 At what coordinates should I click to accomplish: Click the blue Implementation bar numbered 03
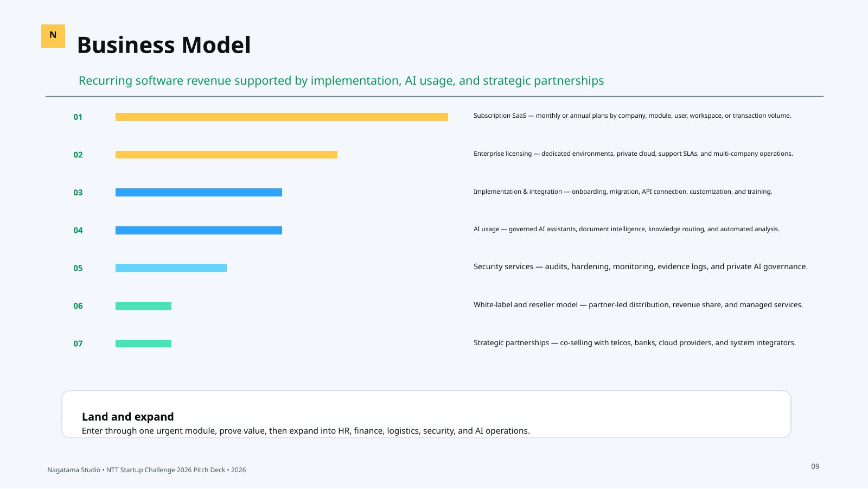[x=199, y=192]
